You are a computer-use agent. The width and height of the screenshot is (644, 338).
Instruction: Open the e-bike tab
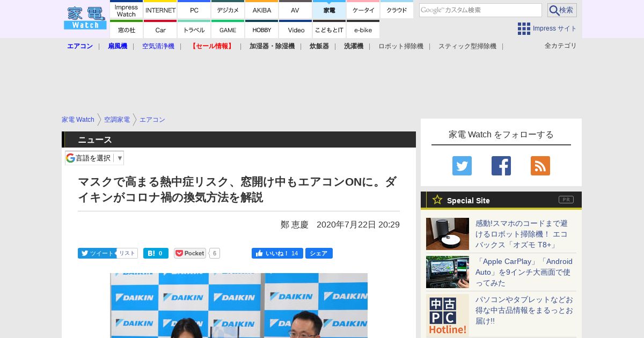(x=363, y=30)
